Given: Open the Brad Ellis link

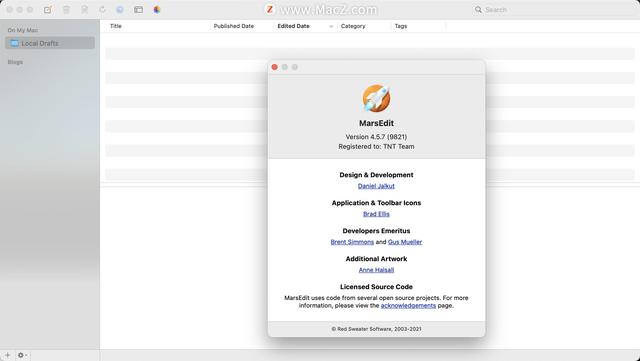Looking at the screenshot, I should point(376,214).
